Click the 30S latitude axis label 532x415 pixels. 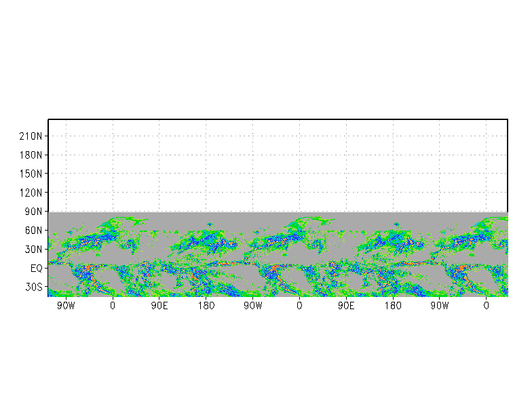coord(33,288)
